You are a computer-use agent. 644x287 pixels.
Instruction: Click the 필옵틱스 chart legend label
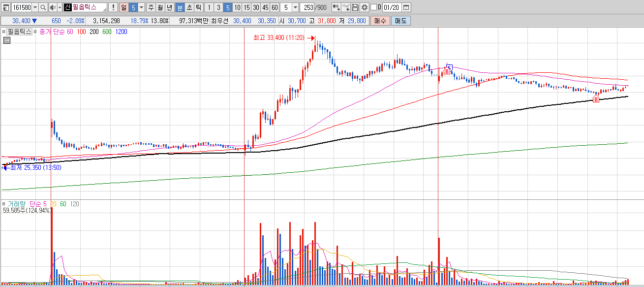(x=20, y=32)
